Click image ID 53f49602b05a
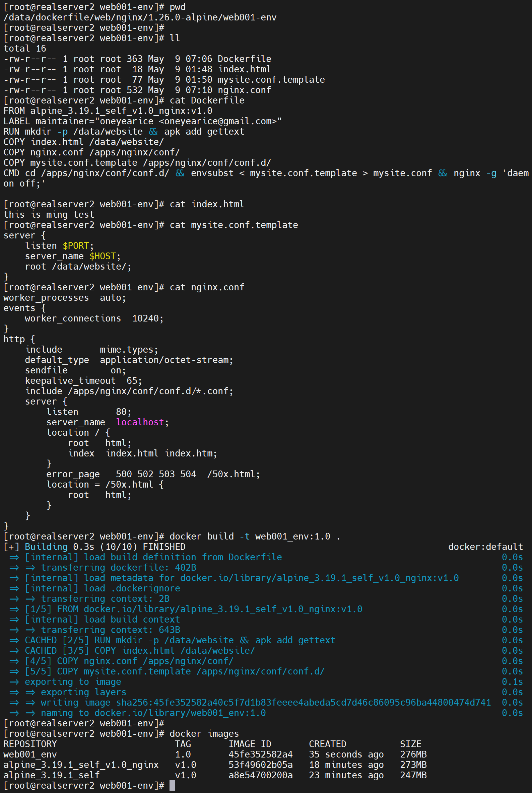Screen dimensions: 532x793 pos(260,765)
